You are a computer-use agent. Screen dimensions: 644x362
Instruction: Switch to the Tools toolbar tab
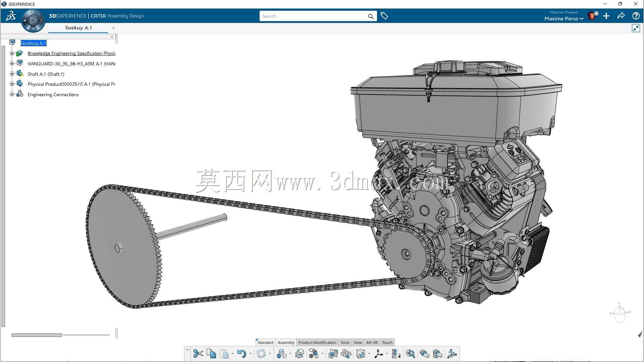345,343
